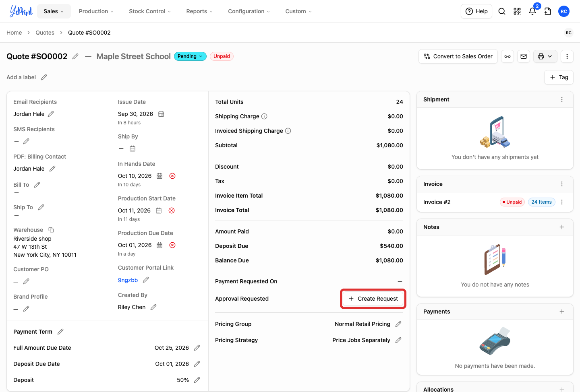Add a payment with plus icon
Viewport: 580px width, 392px height.
(562, 312)
